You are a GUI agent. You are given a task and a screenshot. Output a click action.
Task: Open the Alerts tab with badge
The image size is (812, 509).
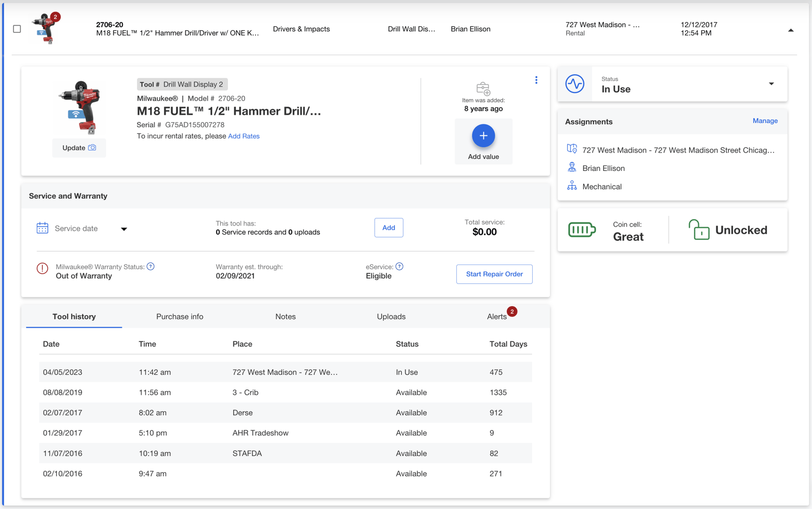click(496, 316)
